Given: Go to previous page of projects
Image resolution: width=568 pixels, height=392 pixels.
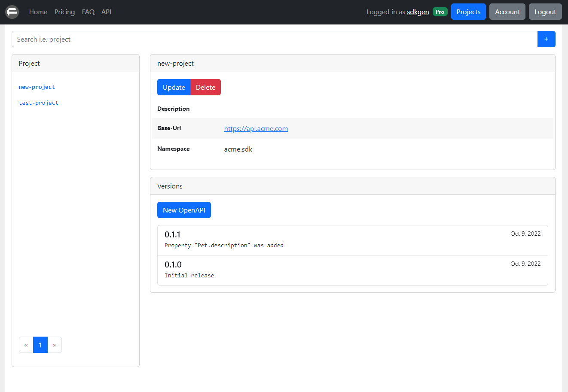Looking at the screenshot, I should click(26, 345).
